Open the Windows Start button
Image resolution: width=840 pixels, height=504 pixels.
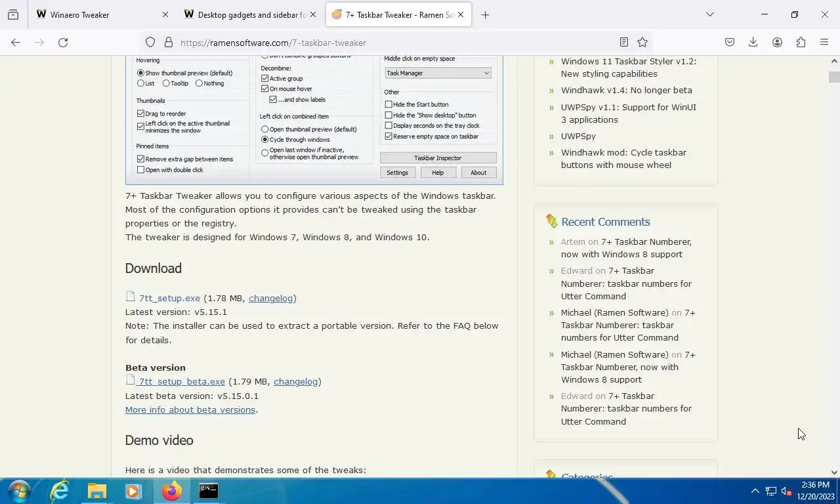(x=19, y=491)
